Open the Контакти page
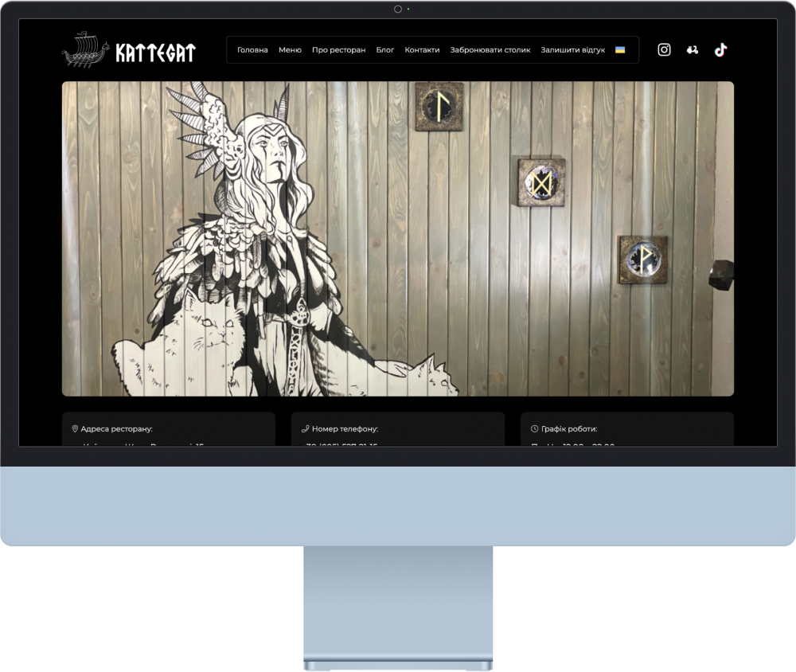796x672 pixels. click(422, 49)
